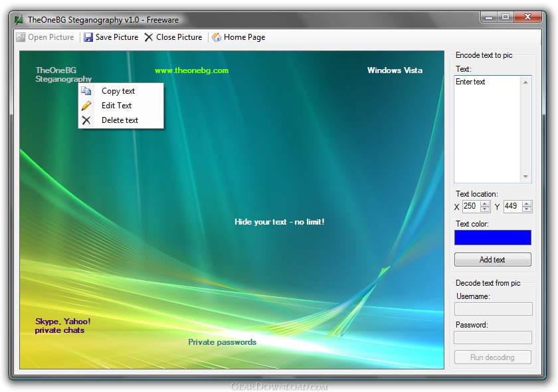Choose Copy text from the context menu
Image resolution: width=558 pixels, height=392 pixels.
(x=121, y=91)
